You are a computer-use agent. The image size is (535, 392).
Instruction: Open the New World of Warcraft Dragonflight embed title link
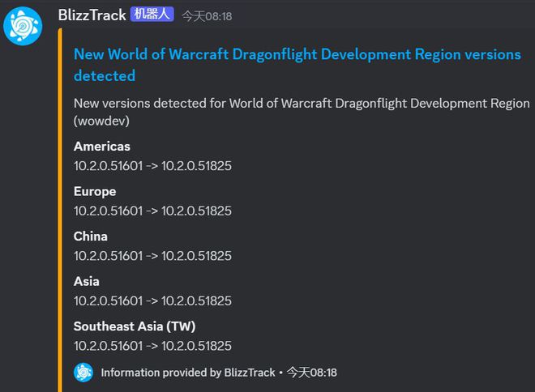[x=297, y=65]
